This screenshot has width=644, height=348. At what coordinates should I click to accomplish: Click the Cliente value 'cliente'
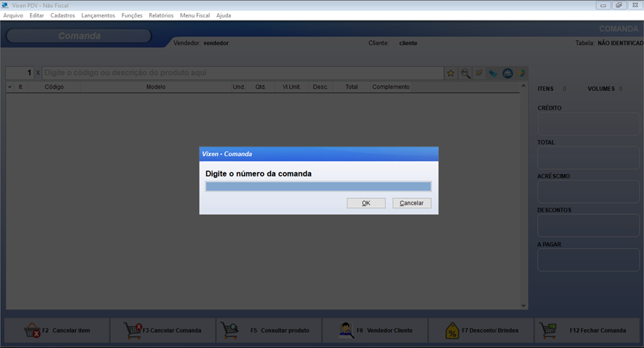pyautogui.click(x=408, y=43)
